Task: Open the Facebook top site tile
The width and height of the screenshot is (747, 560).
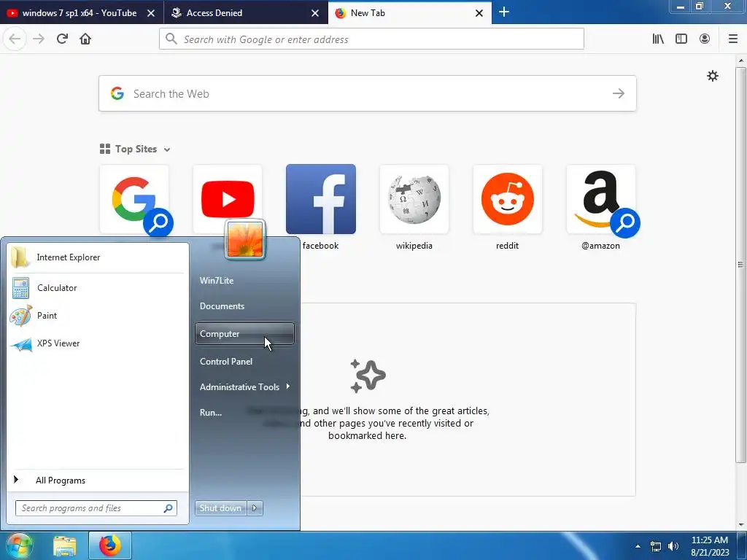Action: (x=321, y=199)
